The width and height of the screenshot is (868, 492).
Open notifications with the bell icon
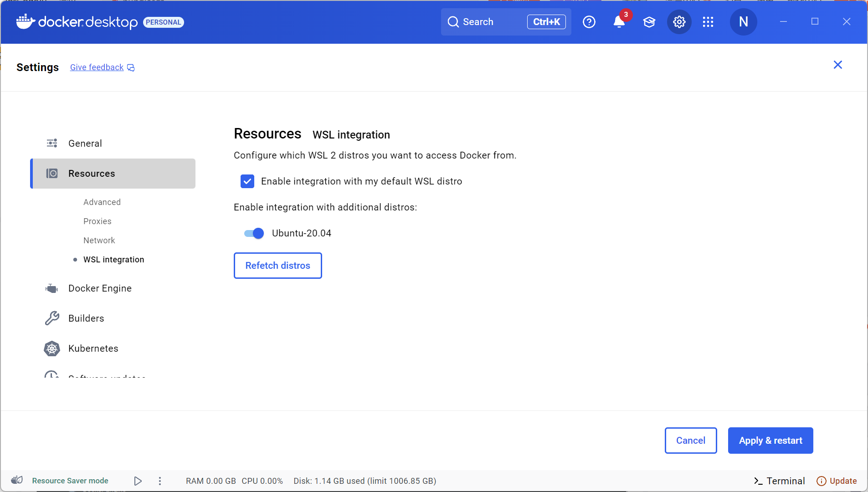619,21
